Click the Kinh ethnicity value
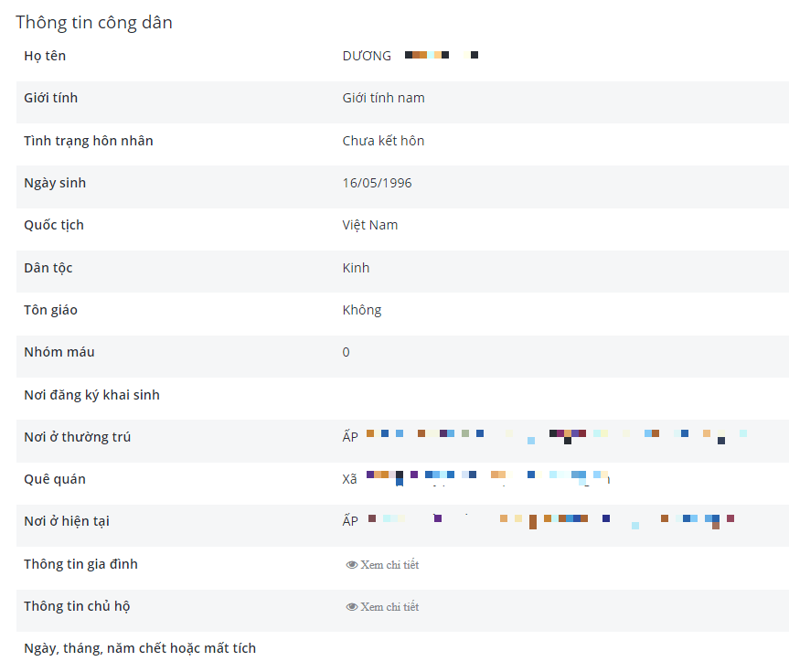Viewport: 789px width, 672px height. 357,268
